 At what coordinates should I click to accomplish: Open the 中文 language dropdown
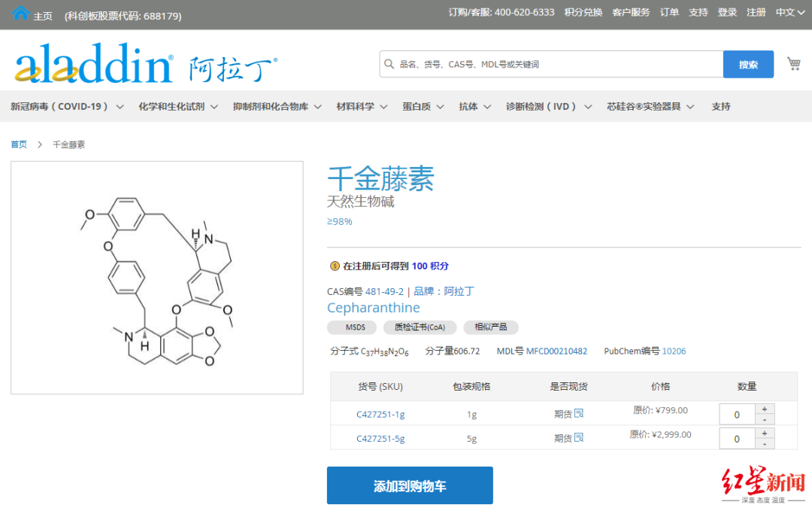click(789, 13)
